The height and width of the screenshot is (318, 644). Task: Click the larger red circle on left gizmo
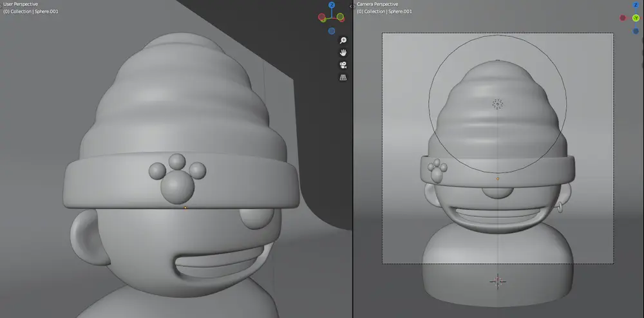coord(323,15)
